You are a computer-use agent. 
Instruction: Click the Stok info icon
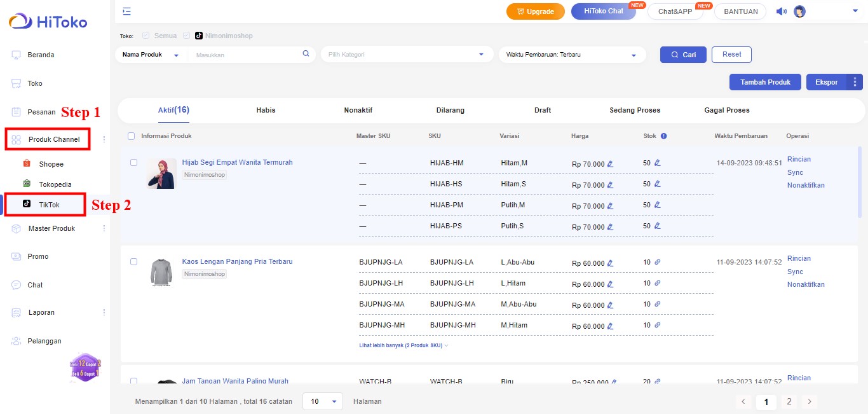(663, 136)
